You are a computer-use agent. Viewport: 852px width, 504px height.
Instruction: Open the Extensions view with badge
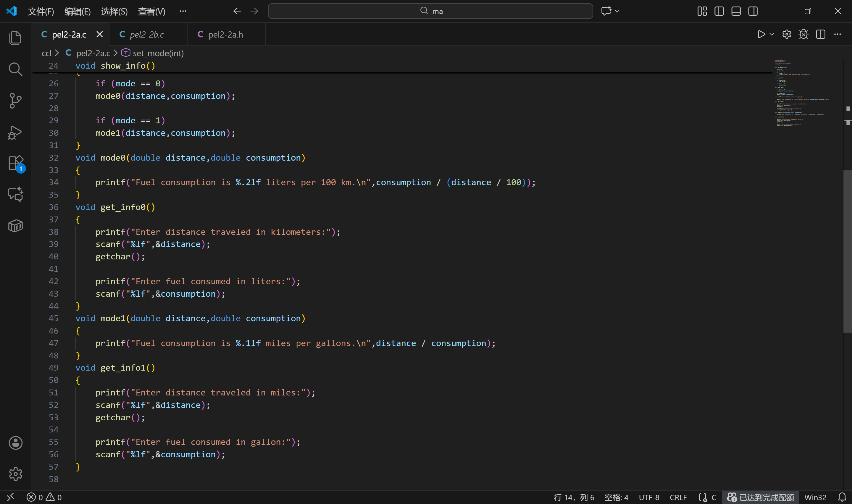coord(15,163)
